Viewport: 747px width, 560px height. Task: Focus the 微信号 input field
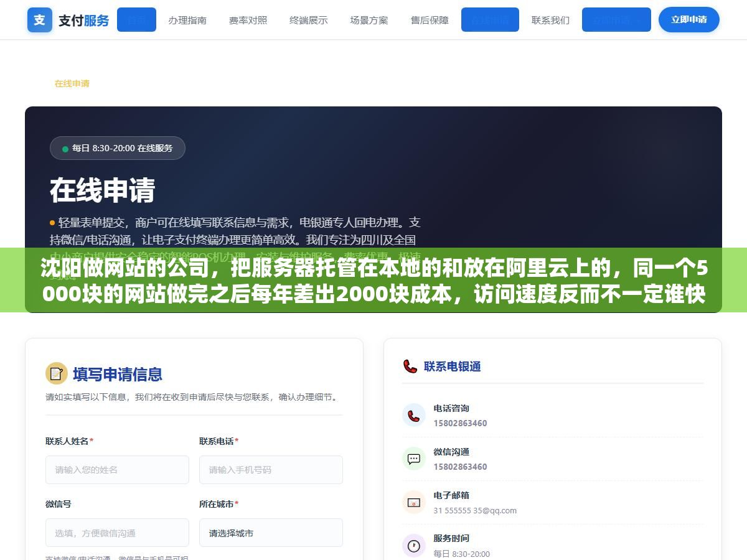pyautogui.click(x=117, y=533)
